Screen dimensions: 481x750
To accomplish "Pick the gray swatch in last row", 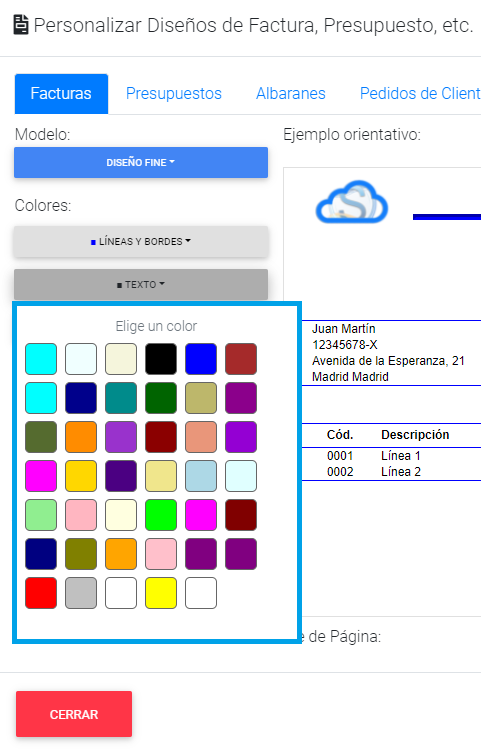I will tap(81, 593).
